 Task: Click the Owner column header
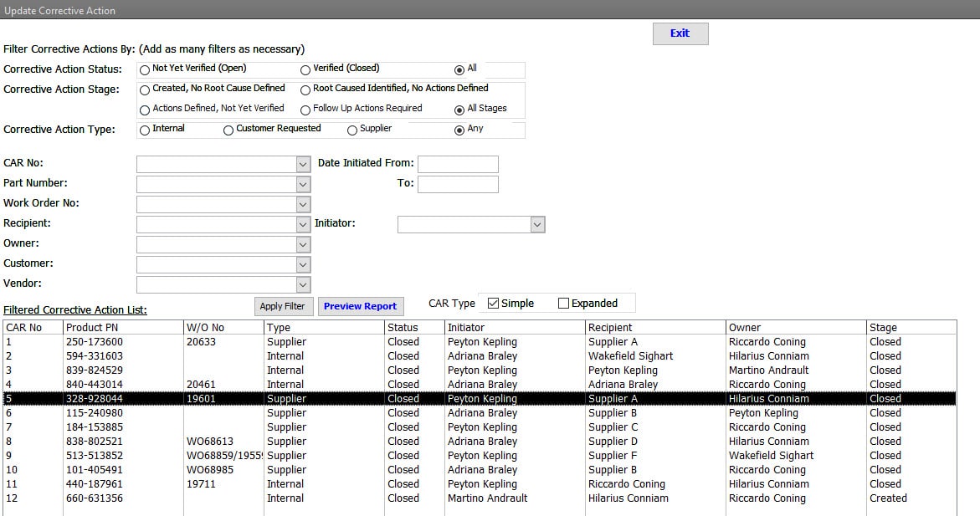[x=796, y=327]
